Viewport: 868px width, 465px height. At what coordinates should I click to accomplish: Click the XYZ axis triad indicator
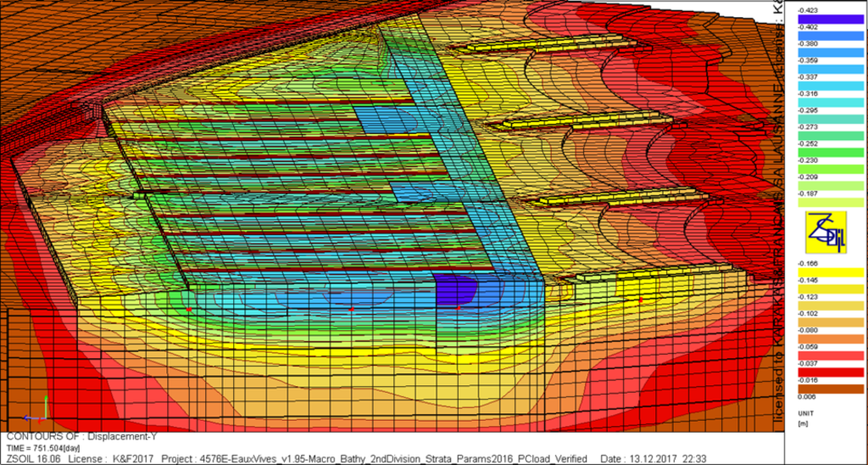pyautogui.click(x=36, y=409)
